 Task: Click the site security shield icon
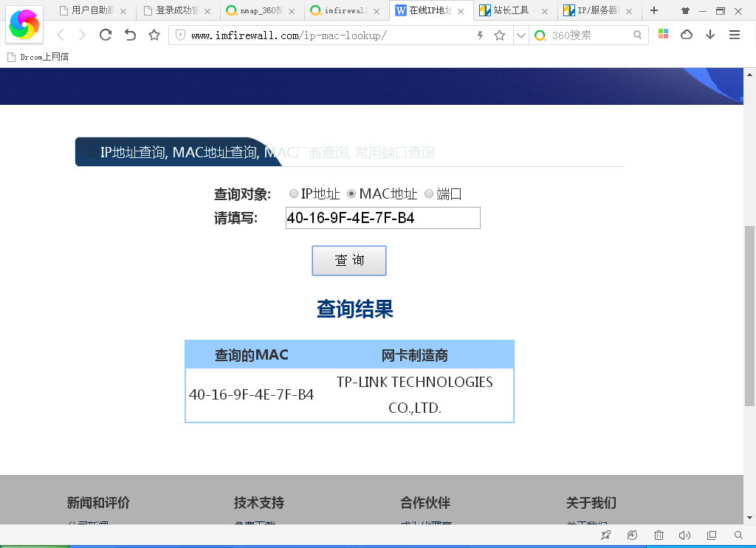coord(180,35)
